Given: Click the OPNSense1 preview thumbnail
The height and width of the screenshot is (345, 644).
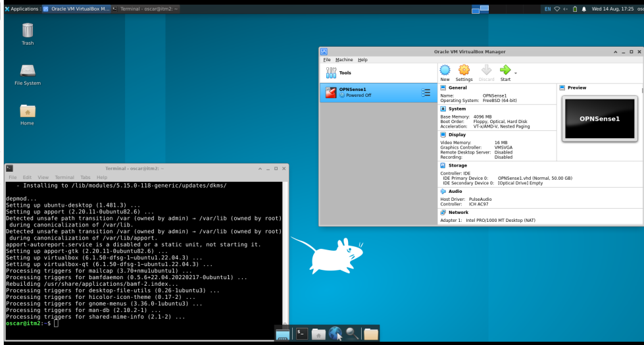Looking at the screenshot, I should tap(599, 119).
